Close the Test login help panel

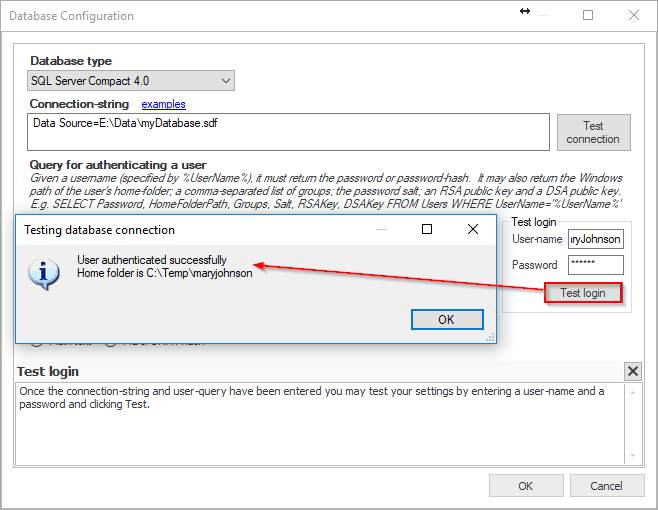click(x=632, y=372)
